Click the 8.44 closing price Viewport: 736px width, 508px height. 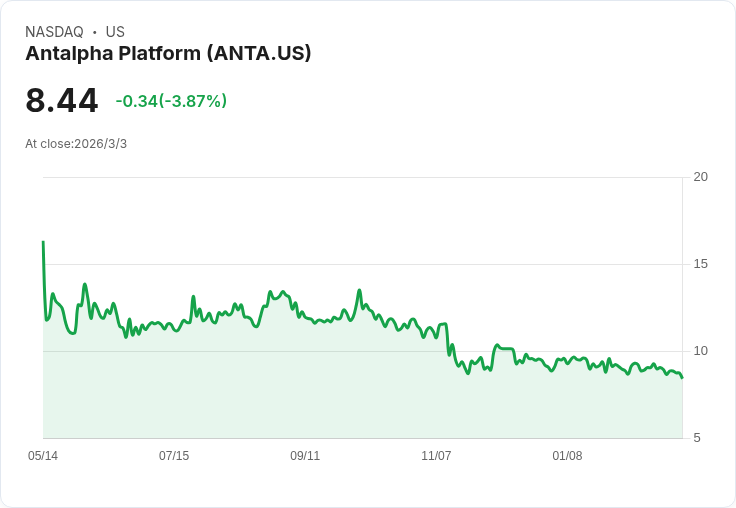(x=62, y=101)
